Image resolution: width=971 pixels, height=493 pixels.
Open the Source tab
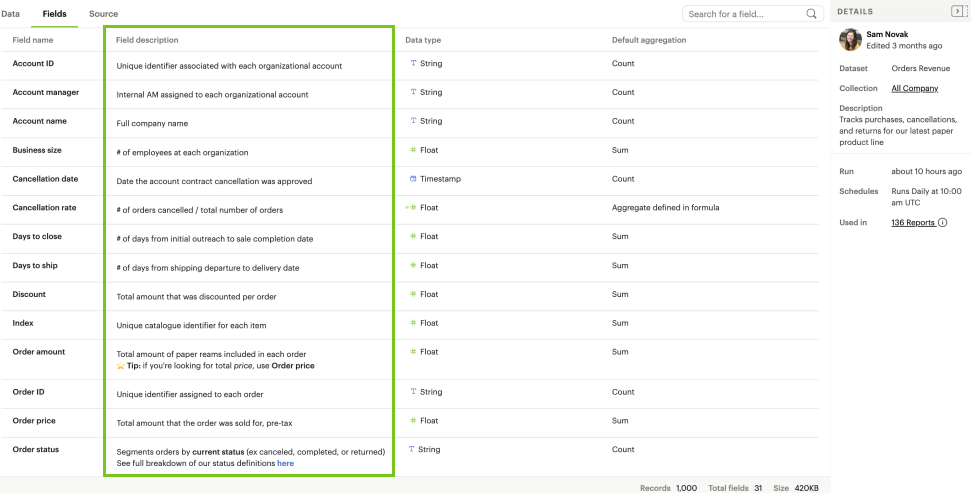pyautogui.click(x=103, y=14)
